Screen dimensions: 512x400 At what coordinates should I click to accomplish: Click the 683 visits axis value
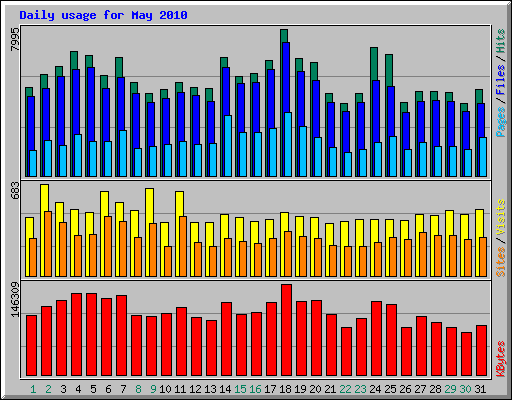click(x=15, y=190)
